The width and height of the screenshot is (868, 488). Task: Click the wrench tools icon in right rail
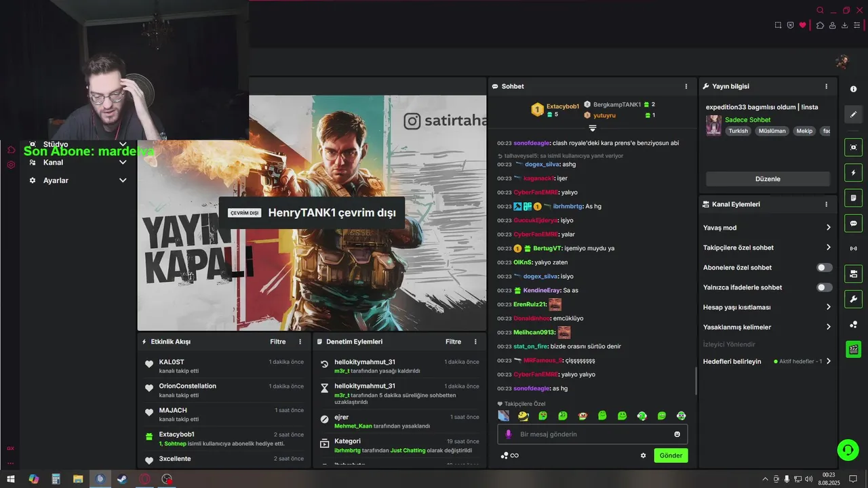point(853,299)
